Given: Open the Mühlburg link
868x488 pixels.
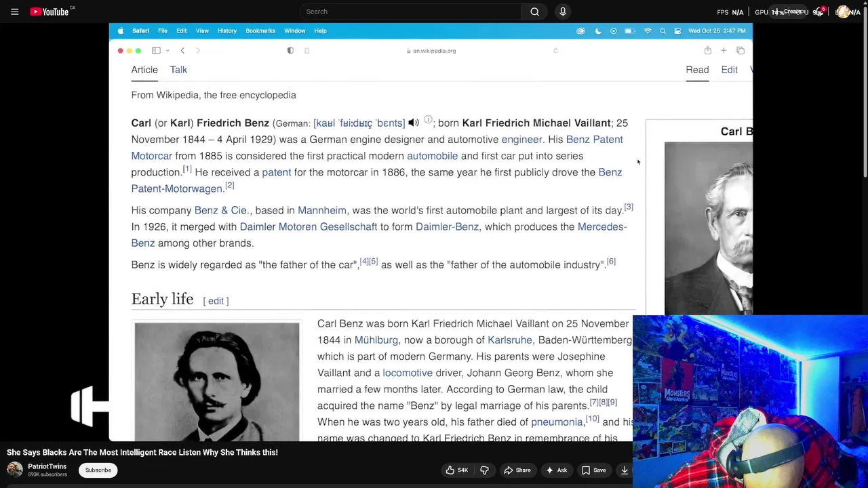Looking at the screenshot, I should [376, 340].
